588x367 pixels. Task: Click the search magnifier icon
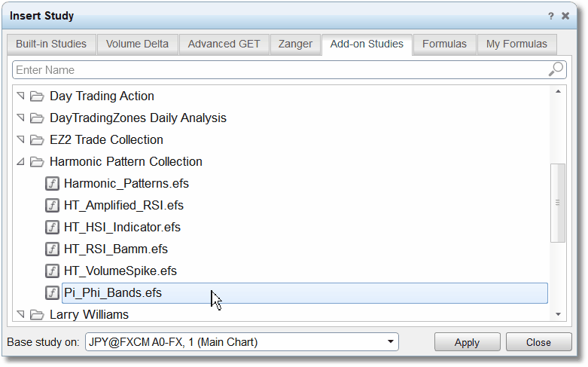coord(556,69)
